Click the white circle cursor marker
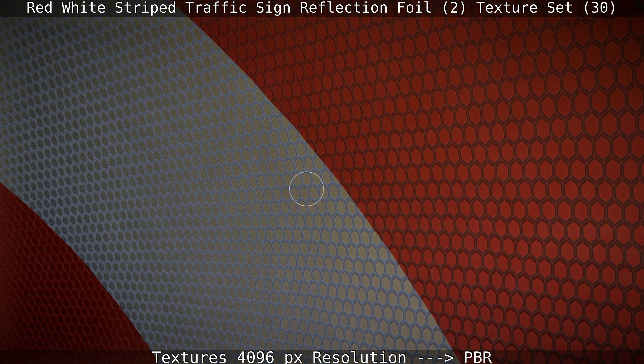The image size is (644, 364). (x=306, y=189)
